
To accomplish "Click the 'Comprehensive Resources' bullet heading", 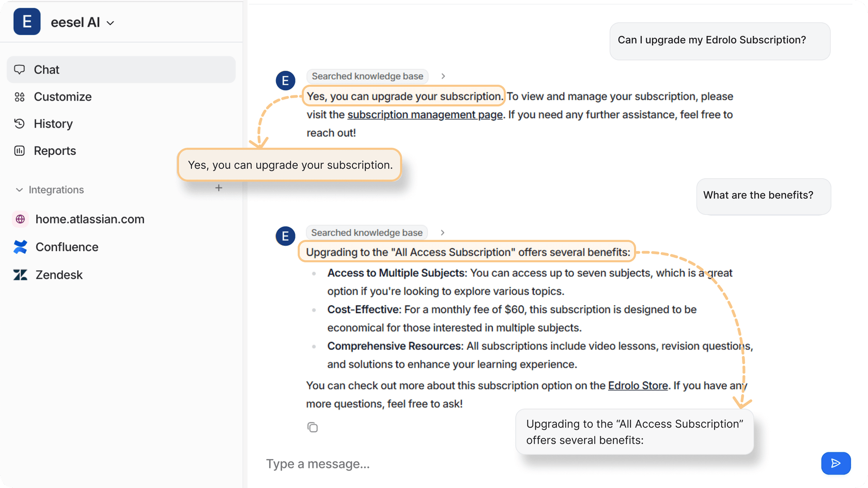I will 394,346.
